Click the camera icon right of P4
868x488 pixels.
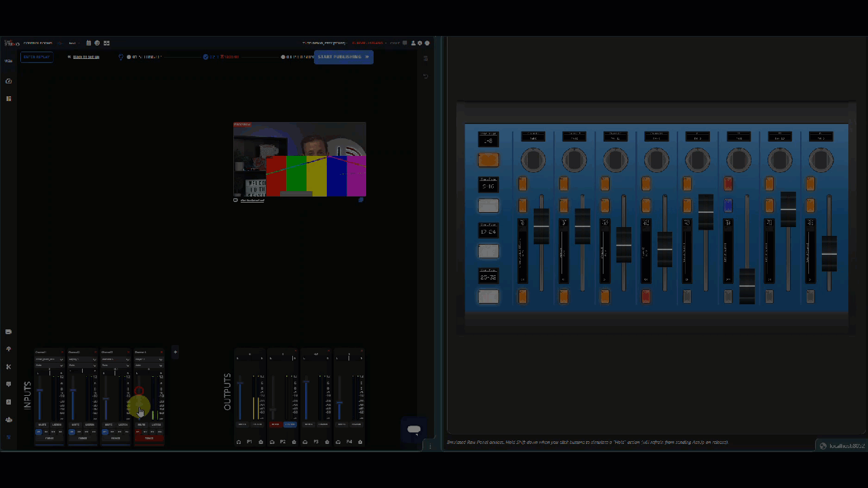point(360,442)
